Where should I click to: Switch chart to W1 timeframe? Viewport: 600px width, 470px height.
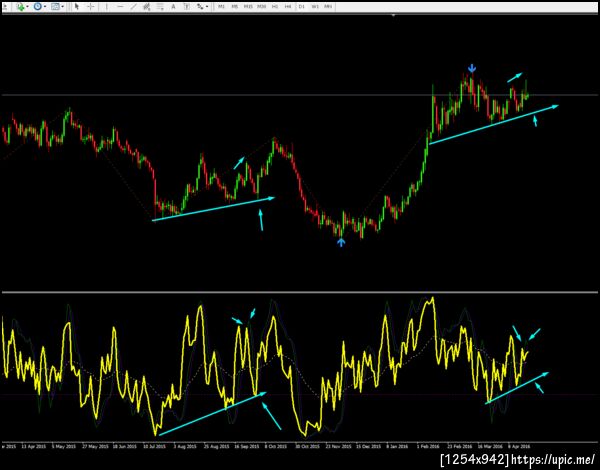tap(315, 7)
